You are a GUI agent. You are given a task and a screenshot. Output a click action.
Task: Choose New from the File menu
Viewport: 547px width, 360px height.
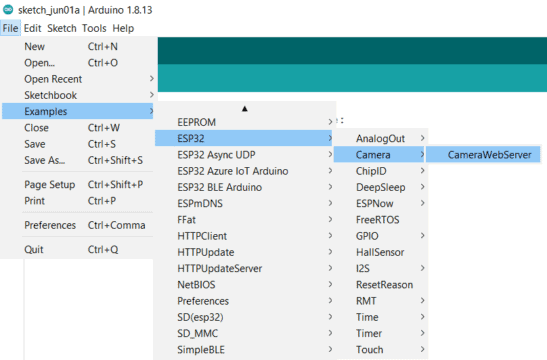(x=77, y=46)
